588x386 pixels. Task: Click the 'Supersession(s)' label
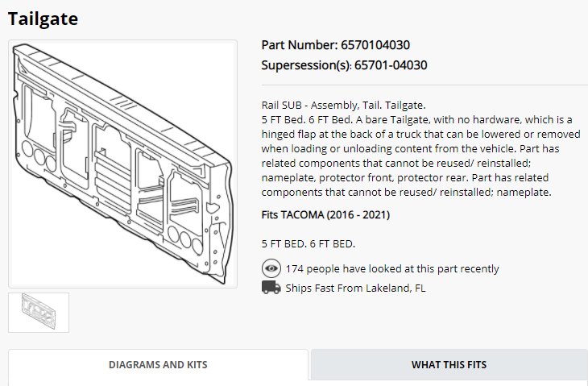click(x=306, y=65)
